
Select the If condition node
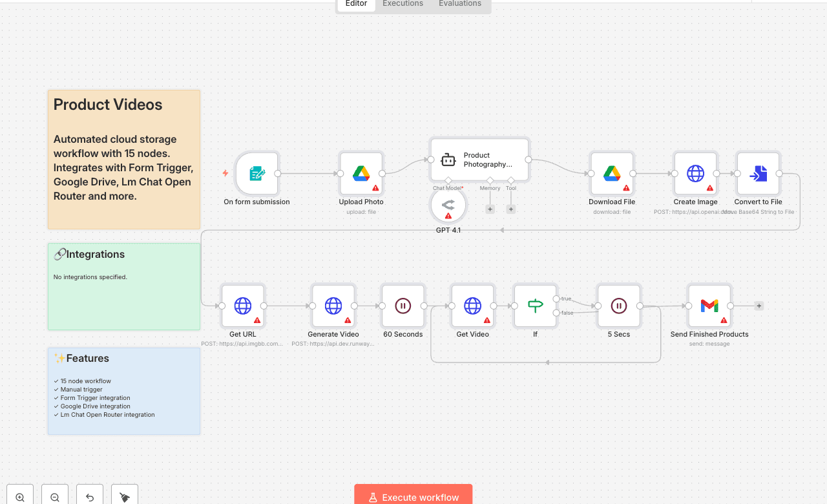(x=535, y=306)
